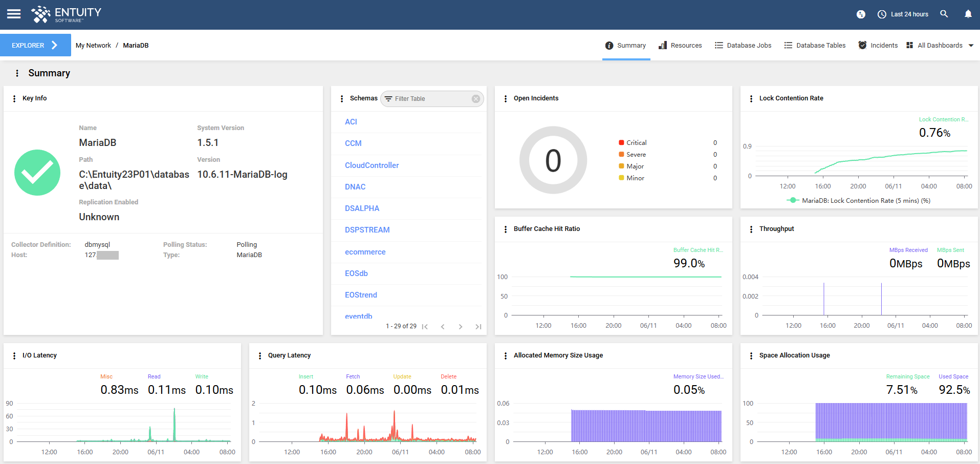The width and height of the screenshot is (980, 464).
Task: Open the DSALPHA schema link
Action: (x=362, y=208)
